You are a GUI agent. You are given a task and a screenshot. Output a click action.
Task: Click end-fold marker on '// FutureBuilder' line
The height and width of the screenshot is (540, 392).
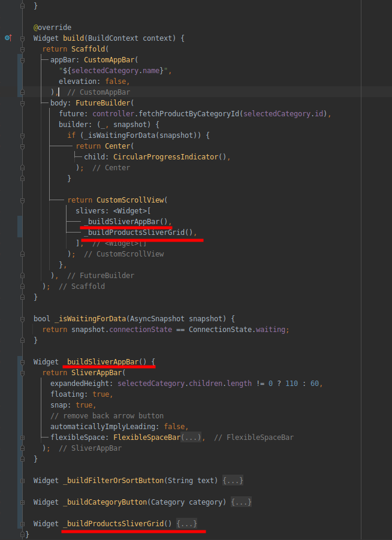[x=22, y=276]
